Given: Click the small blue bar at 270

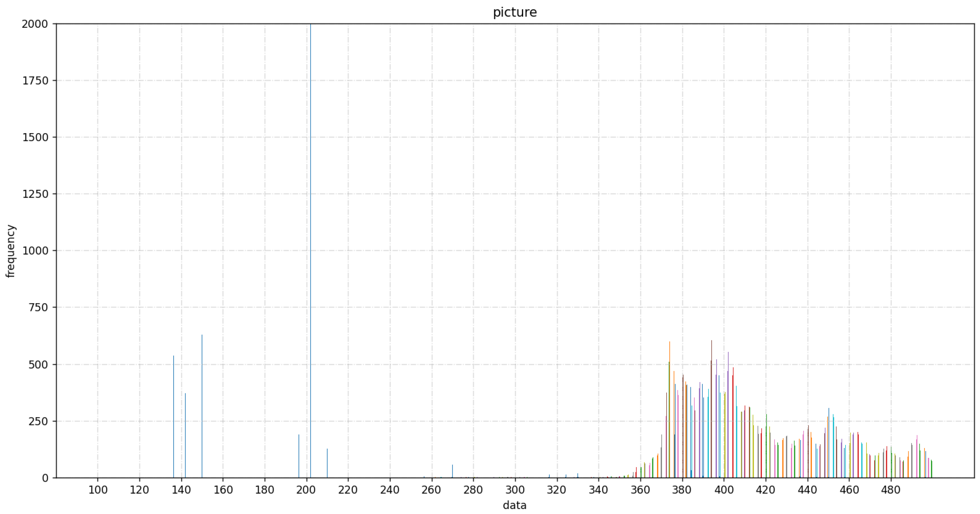Looking at the screenshot, I should (452, 471).
